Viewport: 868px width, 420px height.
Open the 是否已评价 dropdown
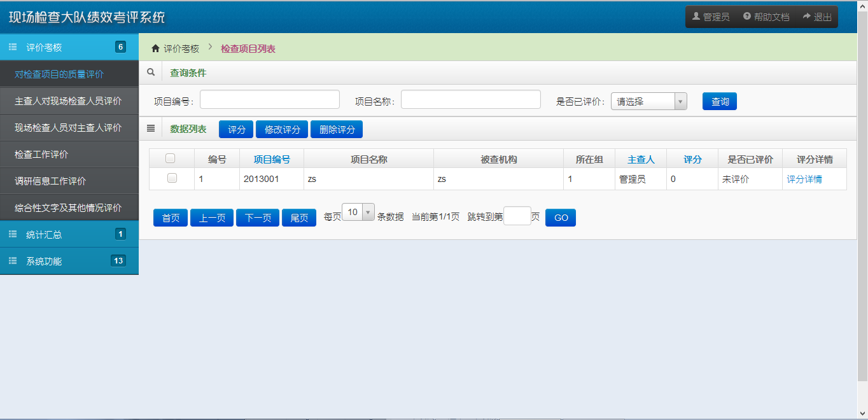tap(648, 101)
